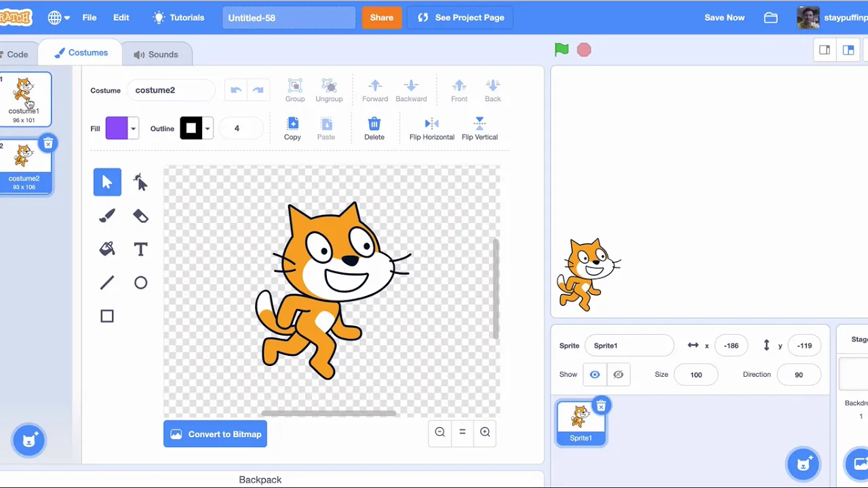Select the Circle tool
This screenshot has width=868, height=488.
(x=140, y=283)
